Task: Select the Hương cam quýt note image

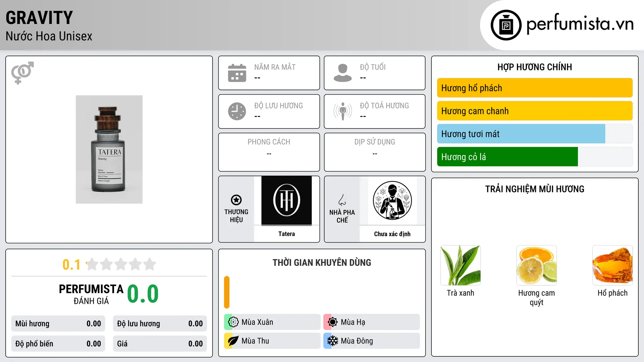Action: [536, 265]
